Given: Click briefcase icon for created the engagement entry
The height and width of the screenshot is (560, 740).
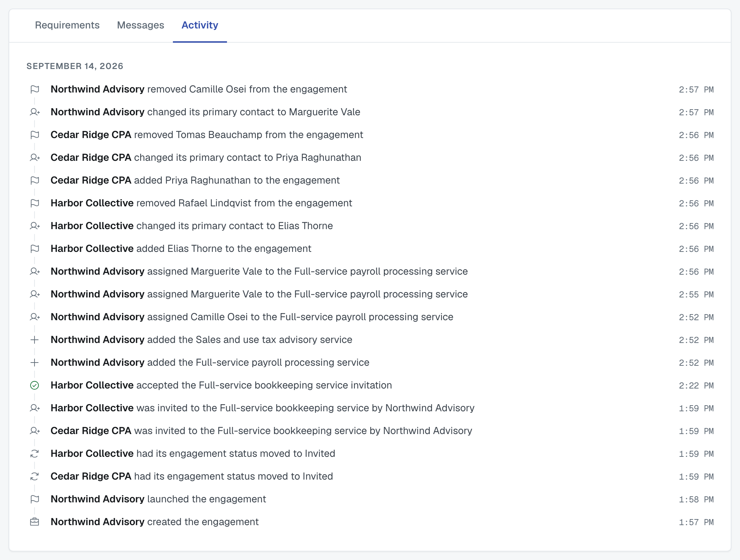Looking at the screenshot, I should tap(35, 522).
